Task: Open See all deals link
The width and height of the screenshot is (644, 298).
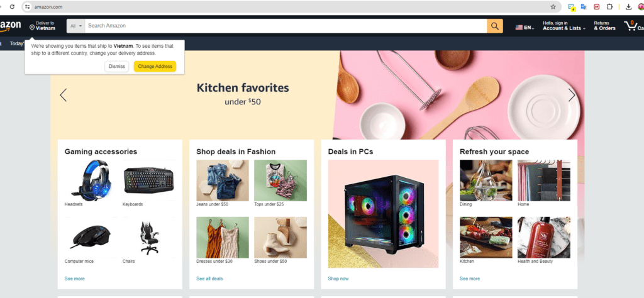Action: (x=209, y=279)
